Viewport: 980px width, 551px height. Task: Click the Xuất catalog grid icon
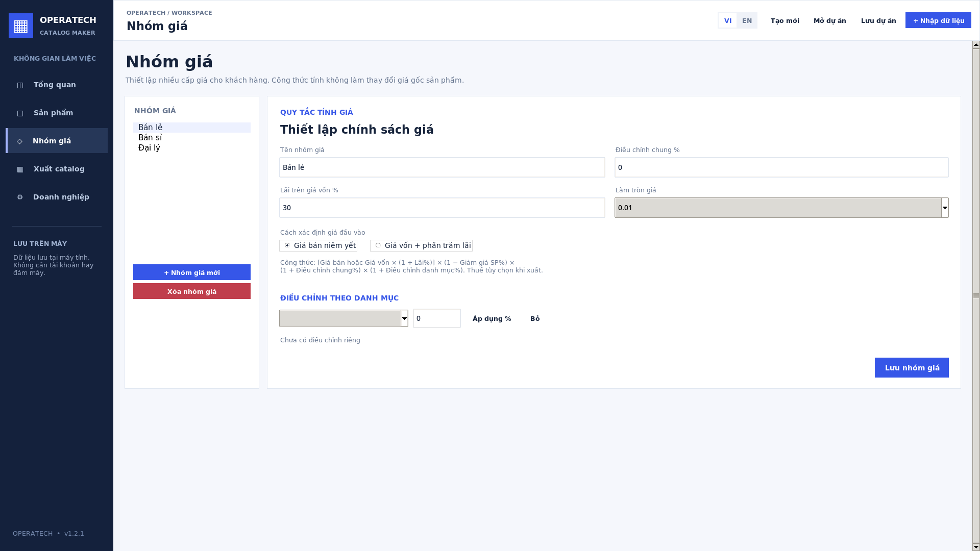20,169
